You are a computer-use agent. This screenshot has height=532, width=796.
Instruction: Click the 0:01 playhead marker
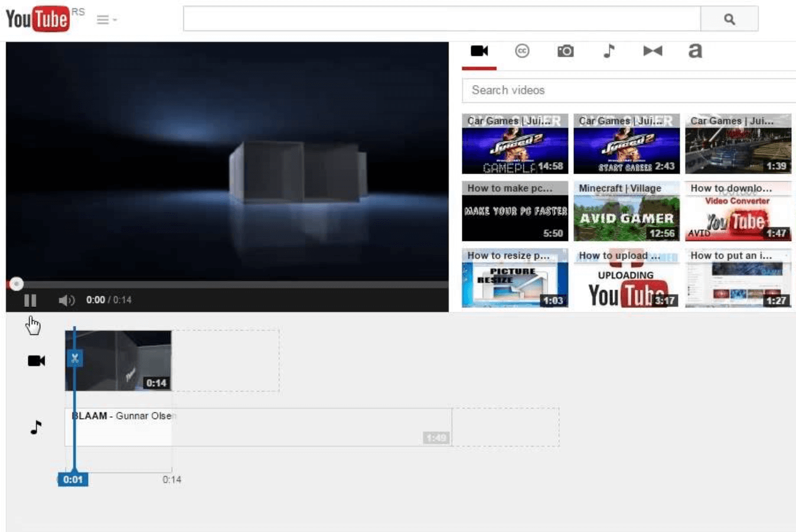73,479
